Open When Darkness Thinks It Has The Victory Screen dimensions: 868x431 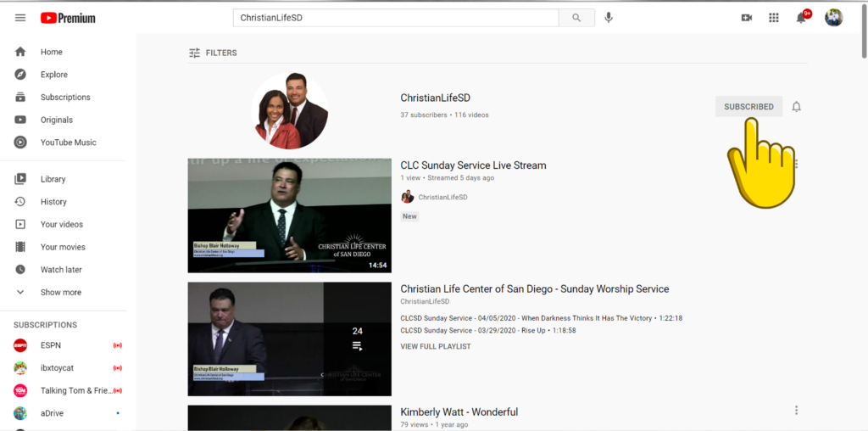click(542, 318)
